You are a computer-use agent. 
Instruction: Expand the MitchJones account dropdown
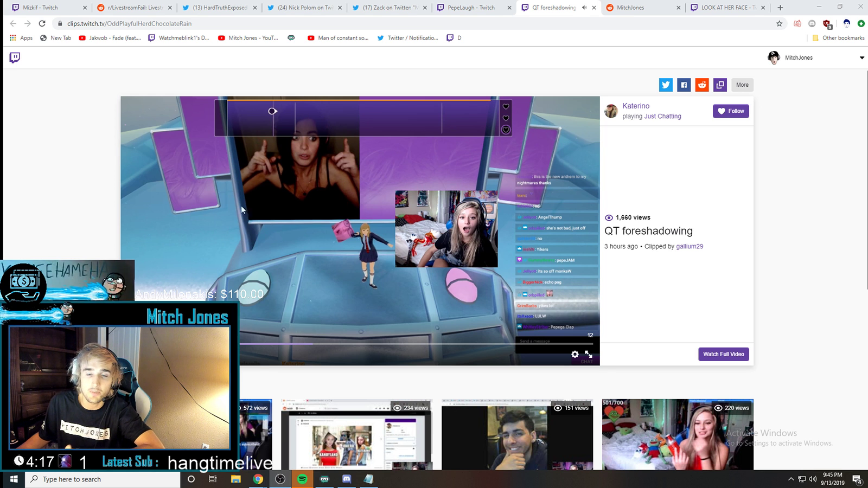(861, 58)
